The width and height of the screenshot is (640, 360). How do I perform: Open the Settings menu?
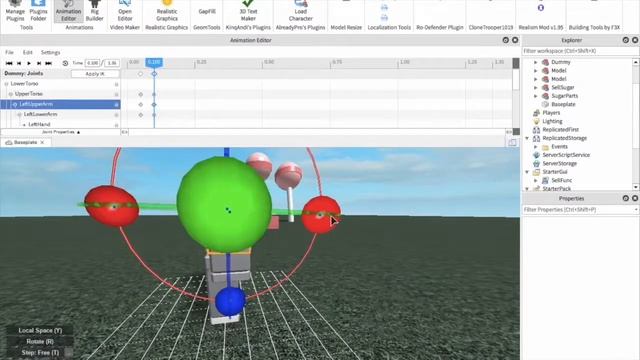pyautogui.click(x=50, y=52)
